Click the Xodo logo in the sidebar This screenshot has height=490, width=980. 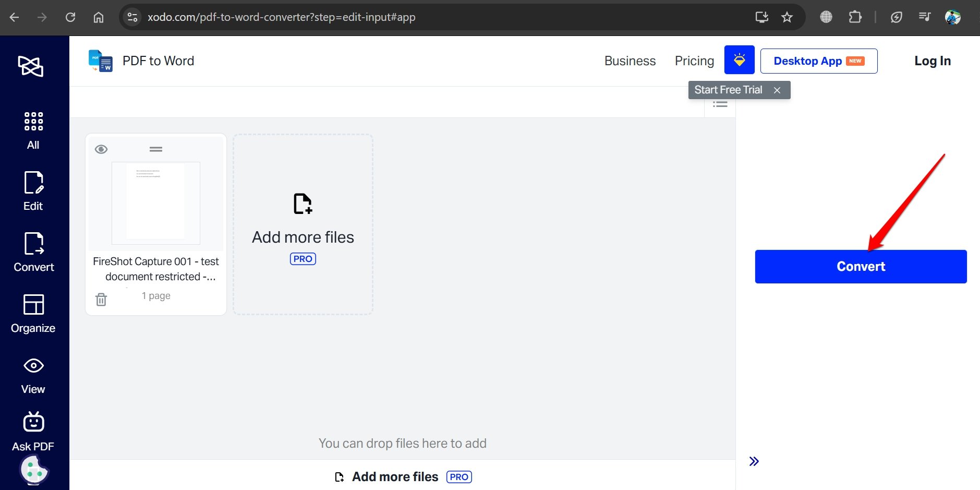point(30,66)
